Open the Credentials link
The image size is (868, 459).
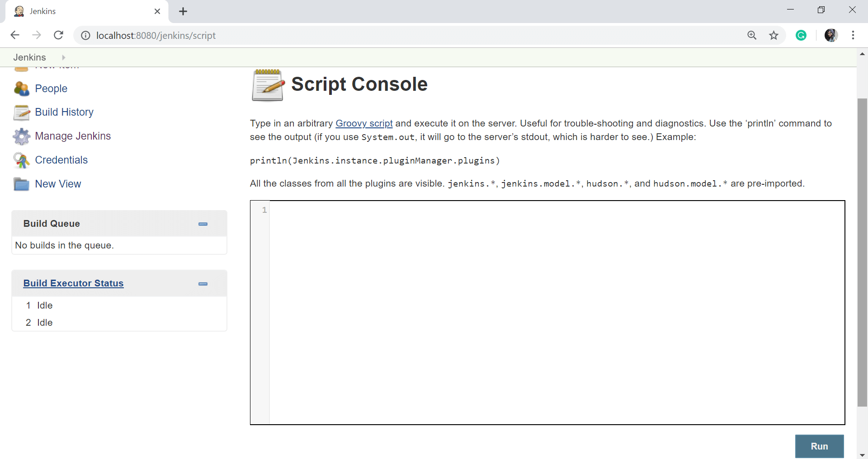tap(61, 160)
